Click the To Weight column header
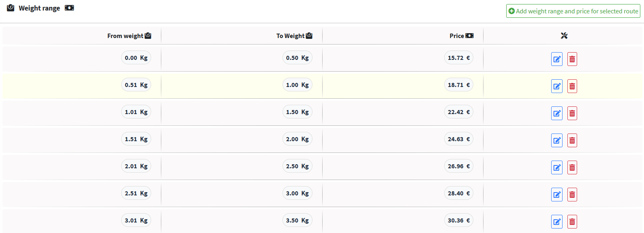 tap(294, 36)
